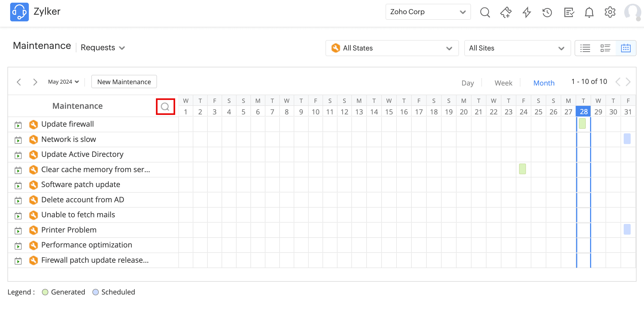This screenshot has width=644, height=310.
Task: Open the All Sites filter dropdown
Action: pyautogui.click(x=517, y=48)
